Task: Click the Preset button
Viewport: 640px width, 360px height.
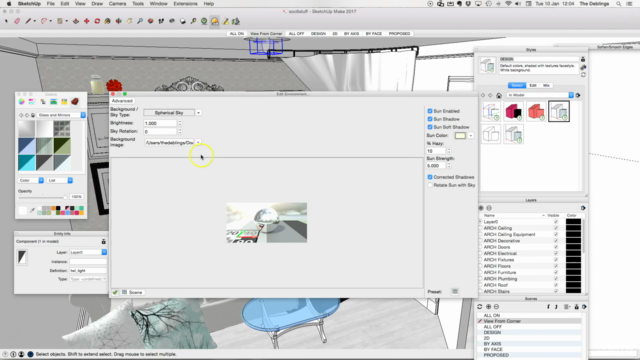Action: (455, 292)
